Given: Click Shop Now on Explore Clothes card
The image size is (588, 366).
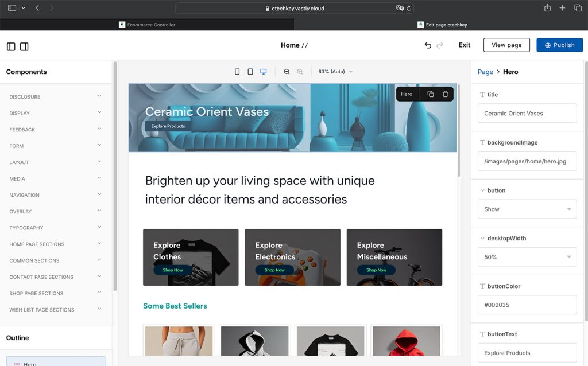Looking at the screenshot, I should click(173, 270).
